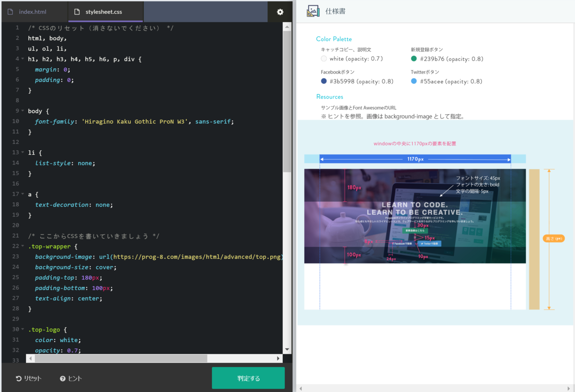
Task: Click the specification document icon beside 仕様書
Action: [313, 12]
